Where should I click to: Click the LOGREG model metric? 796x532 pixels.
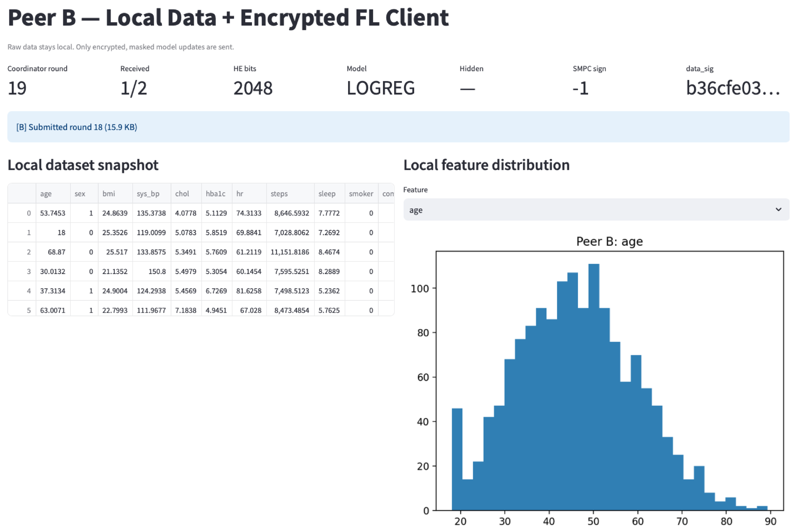pos(381,88)
